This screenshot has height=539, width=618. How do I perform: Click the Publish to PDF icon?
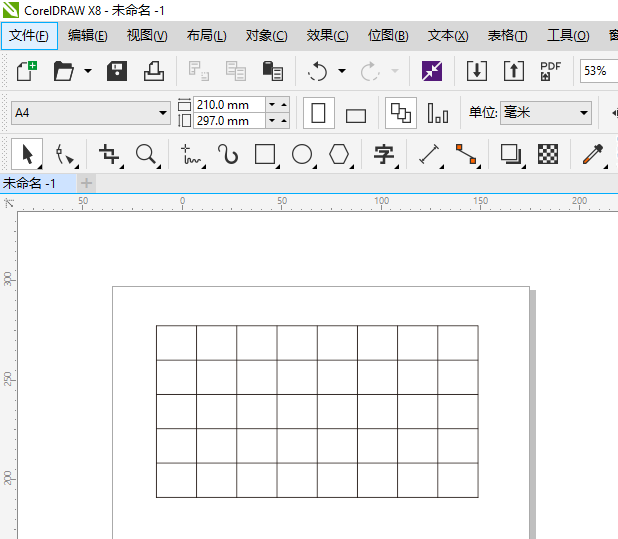coord(550,71)
